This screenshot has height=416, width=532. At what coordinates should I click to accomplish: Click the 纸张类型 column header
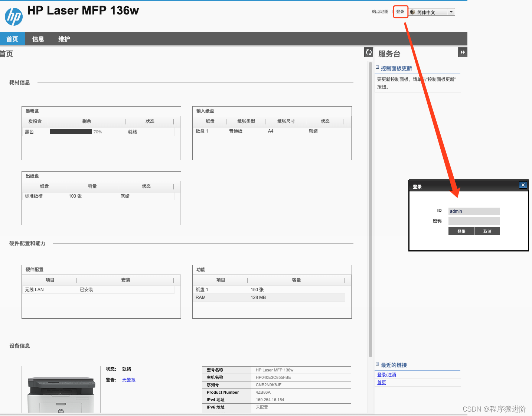pos(246,121)
